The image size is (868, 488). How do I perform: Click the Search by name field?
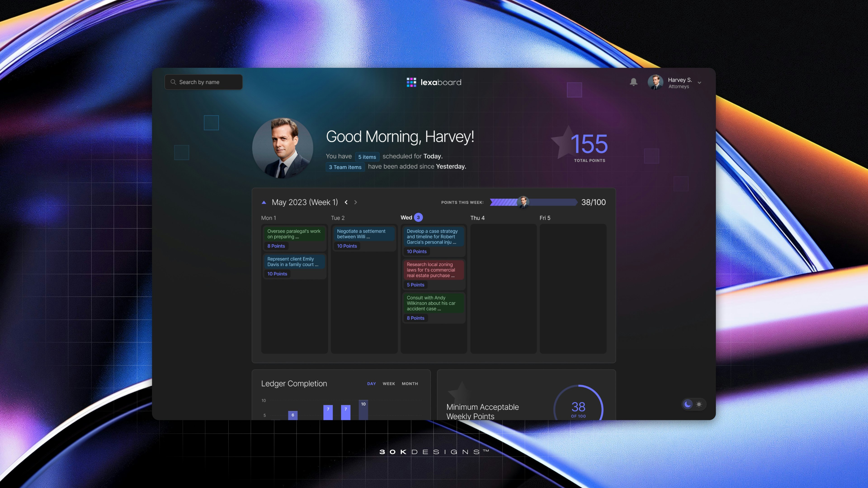pos(203,82)
